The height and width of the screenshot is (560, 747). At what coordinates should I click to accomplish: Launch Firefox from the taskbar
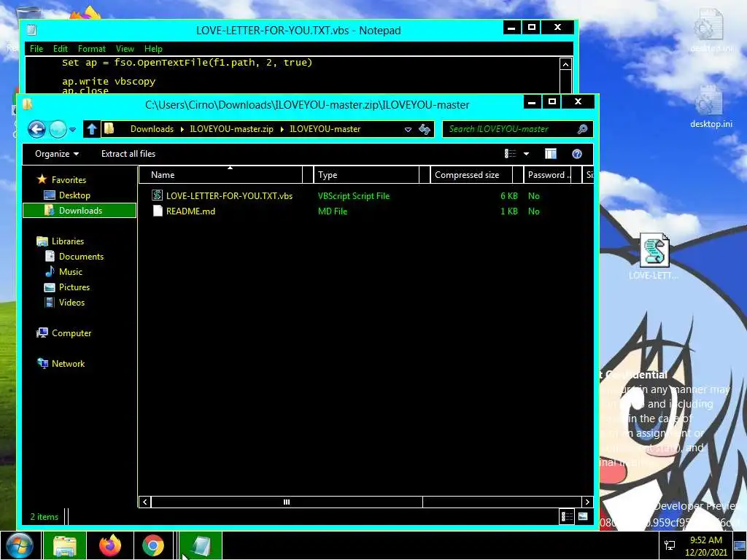[x=110, y=545]
